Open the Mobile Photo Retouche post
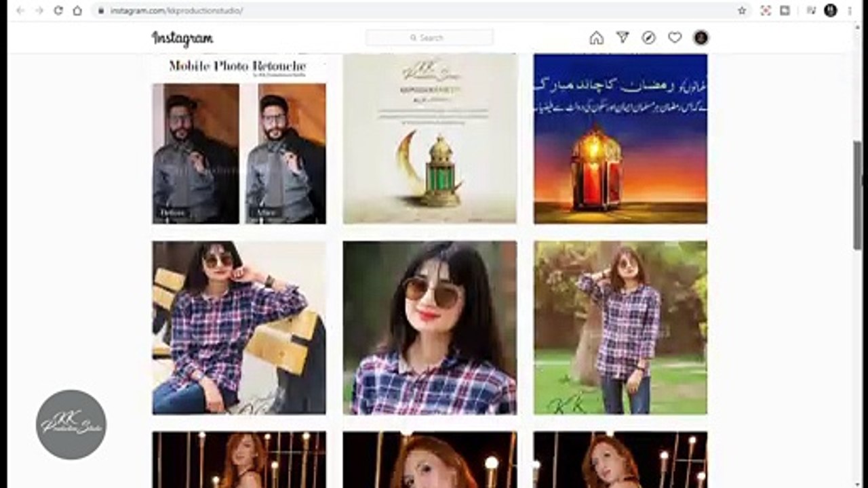This screenshot has height=488, width=868. (239, 139)
